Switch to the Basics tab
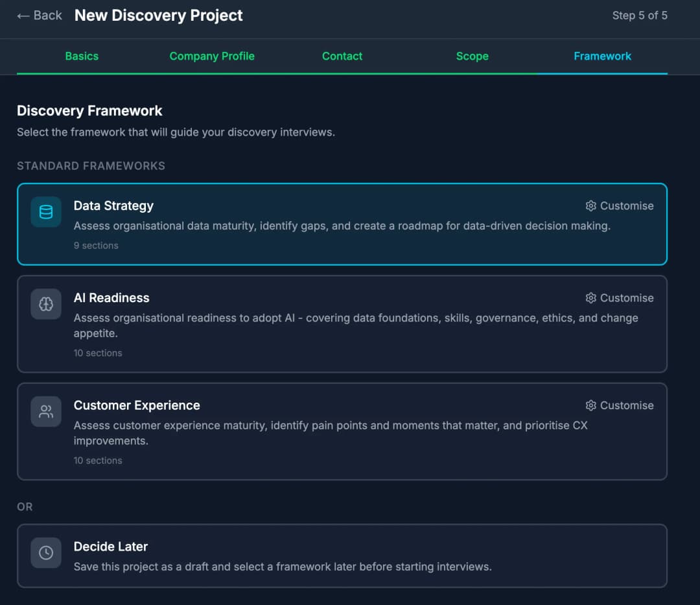 click(x=82, y=56)
